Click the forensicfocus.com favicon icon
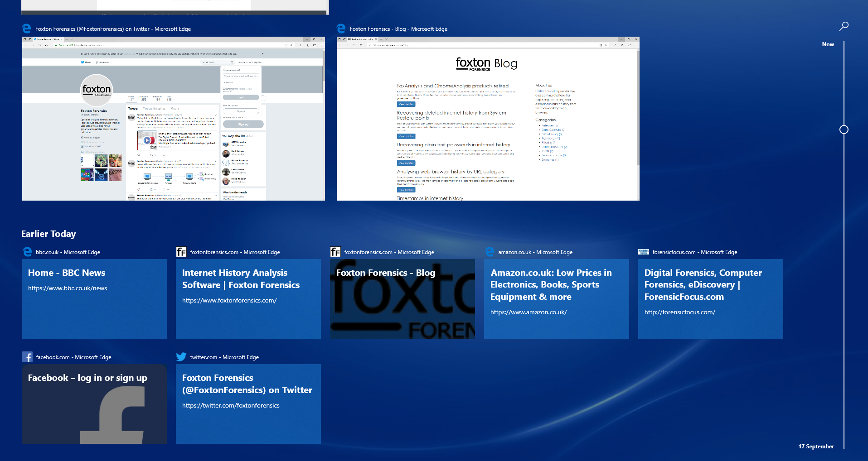Screen dimensions: 868x461 click(x=644, y=252)
